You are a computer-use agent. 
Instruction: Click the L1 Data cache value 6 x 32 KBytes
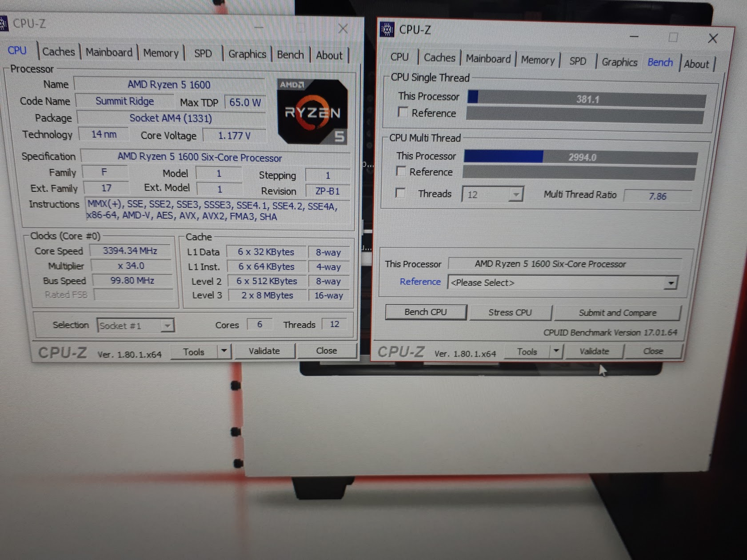[x=266, y=252]
